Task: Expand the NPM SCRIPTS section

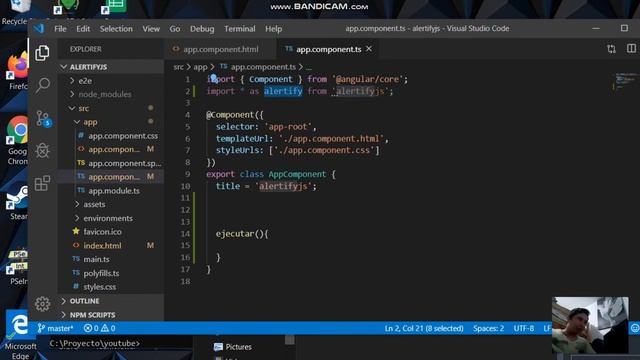Action: (x=111, y=315)
